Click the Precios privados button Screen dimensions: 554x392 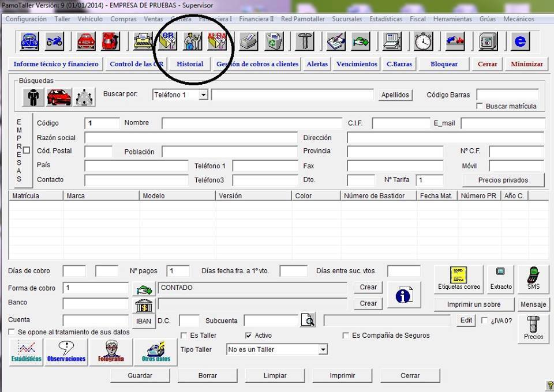503,180
